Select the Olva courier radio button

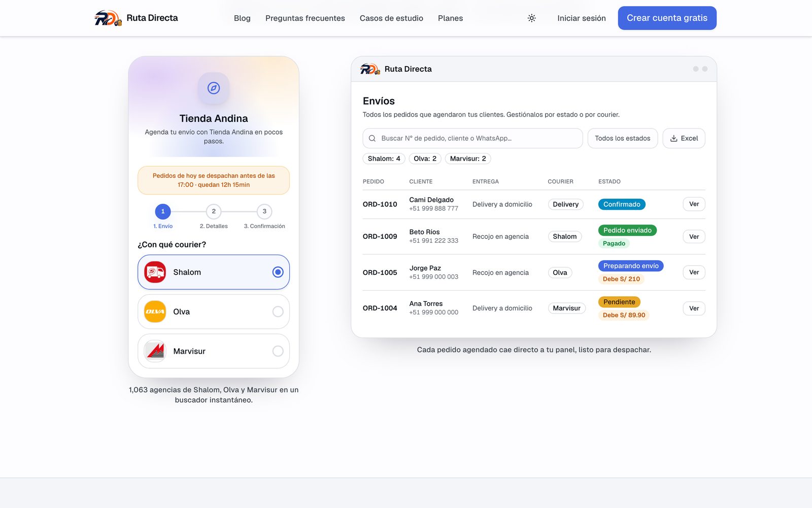pyautogui.click(x=278, y=312)
